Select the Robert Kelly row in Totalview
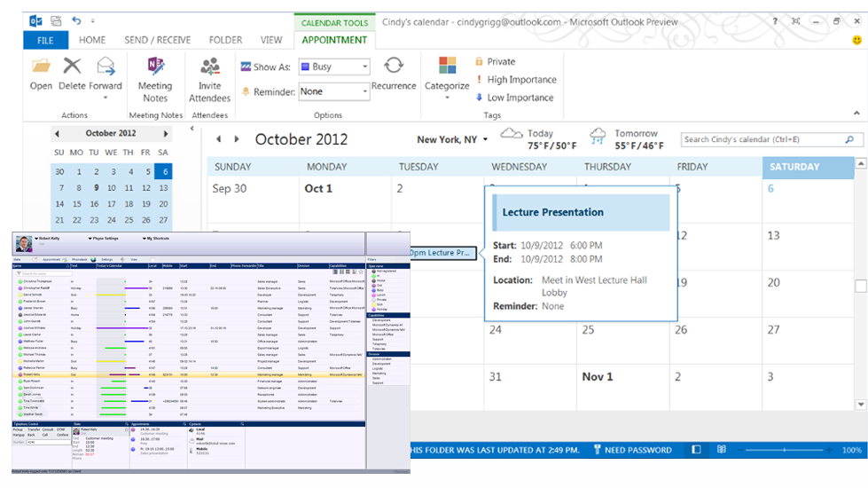The height and width of the screenshot is (488, 868). tap(188, 374)
